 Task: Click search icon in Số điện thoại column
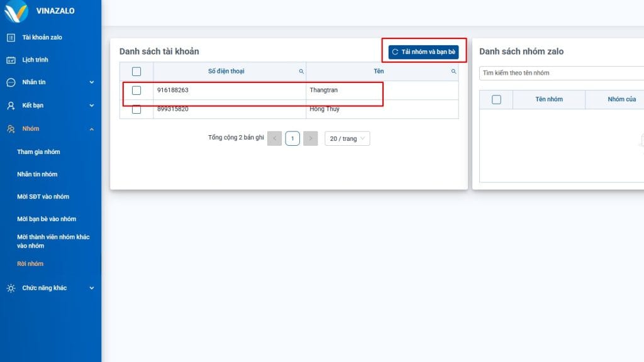301,72
